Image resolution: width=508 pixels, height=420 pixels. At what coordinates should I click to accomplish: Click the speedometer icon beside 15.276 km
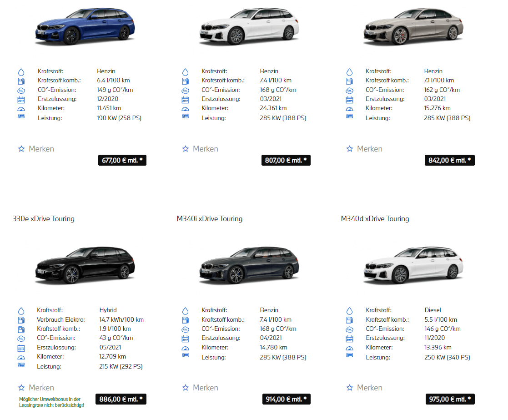(350, 109)
